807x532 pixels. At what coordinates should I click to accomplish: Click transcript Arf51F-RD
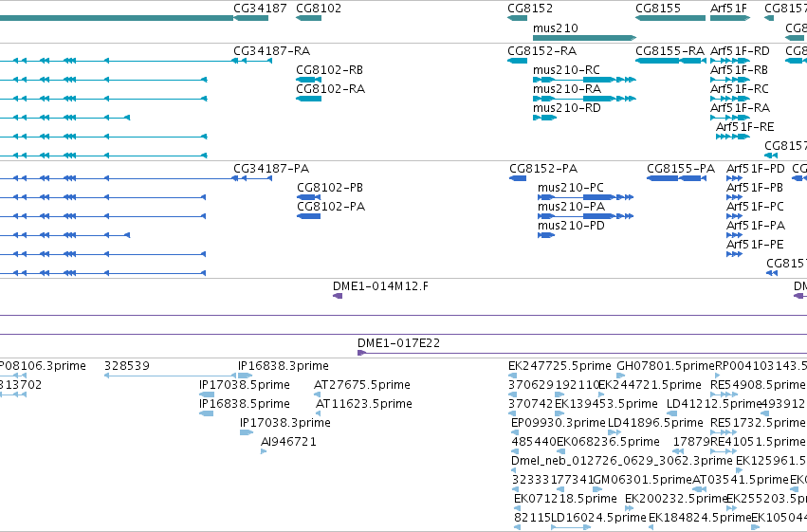pyautogui.click(x=740, y=51)
